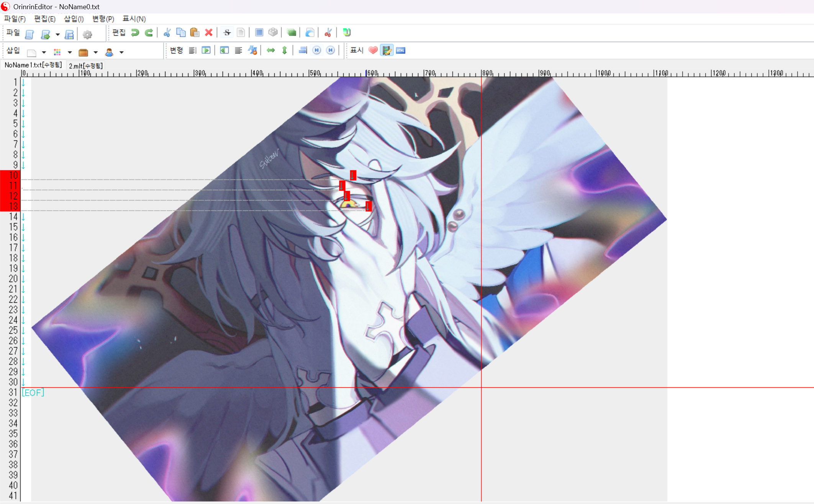
Task: Click the red X delete icon
Action: coord(209,33)
